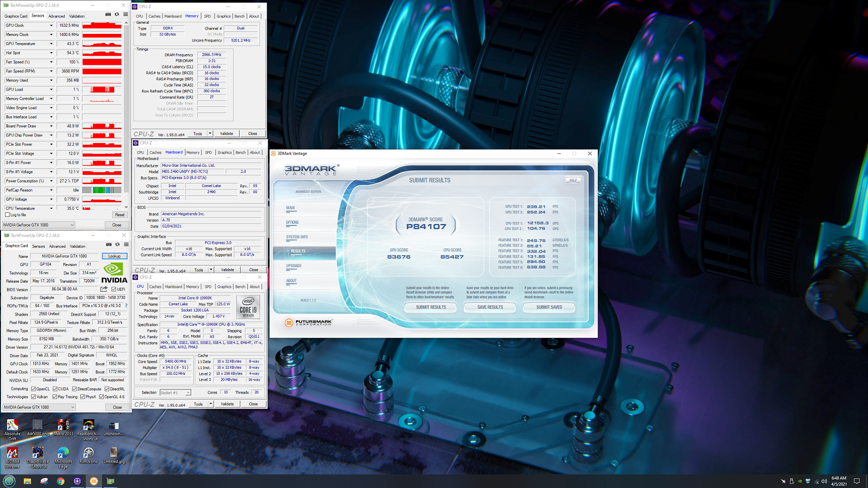
Task: Click the Start button on taskbar
Action: tap(9, 481)
